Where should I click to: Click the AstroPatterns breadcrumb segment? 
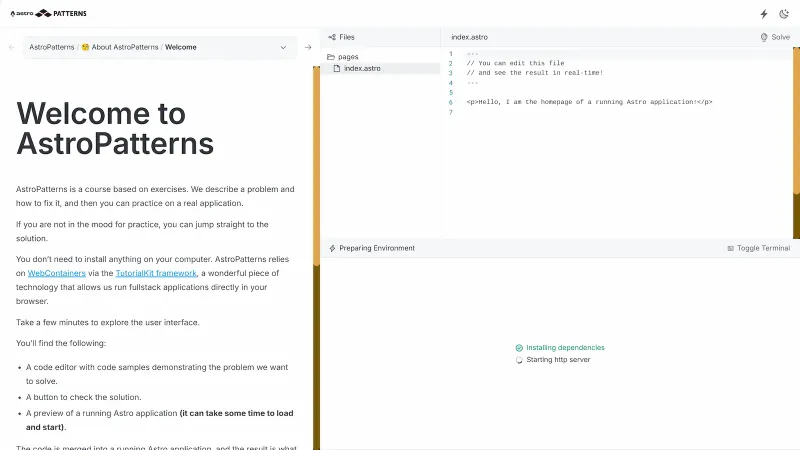pyautogui.click(x=51, y=47)
